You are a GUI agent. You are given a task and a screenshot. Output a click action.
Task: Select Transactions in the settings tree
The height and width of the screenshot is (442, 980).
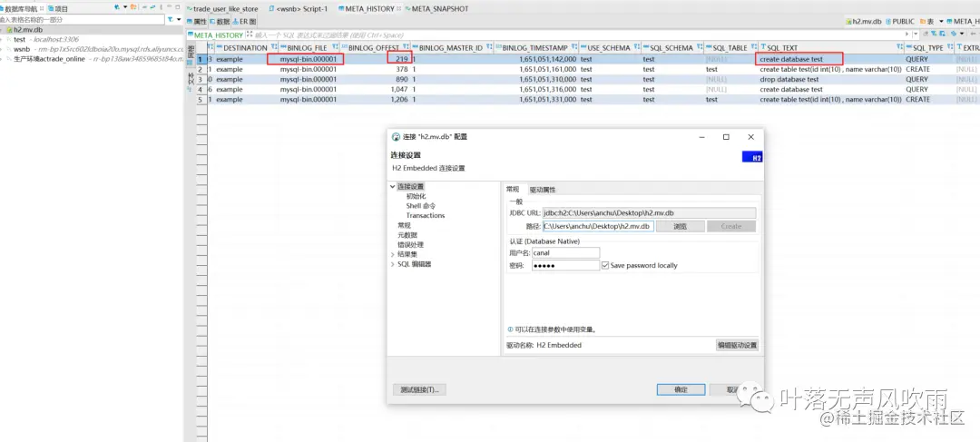coord(426,215)
